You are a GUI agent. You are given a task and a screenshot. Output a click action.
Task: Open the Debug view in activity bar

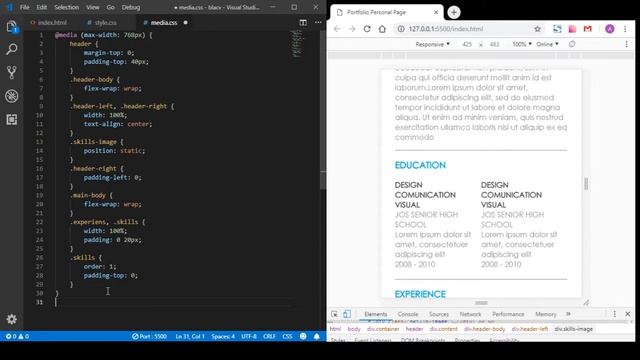coord(11,96)
